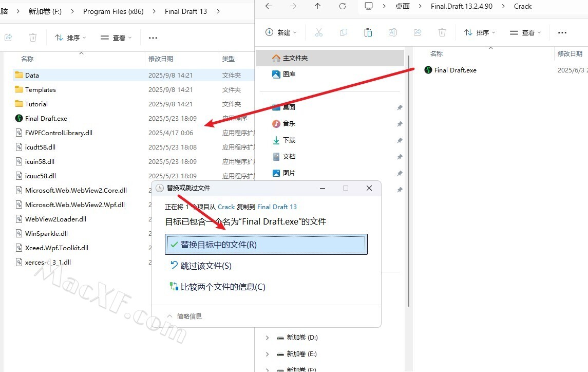The image size is (588, 372).
Task: Open the more options ellipsis in right window
Action: (562, 33)
